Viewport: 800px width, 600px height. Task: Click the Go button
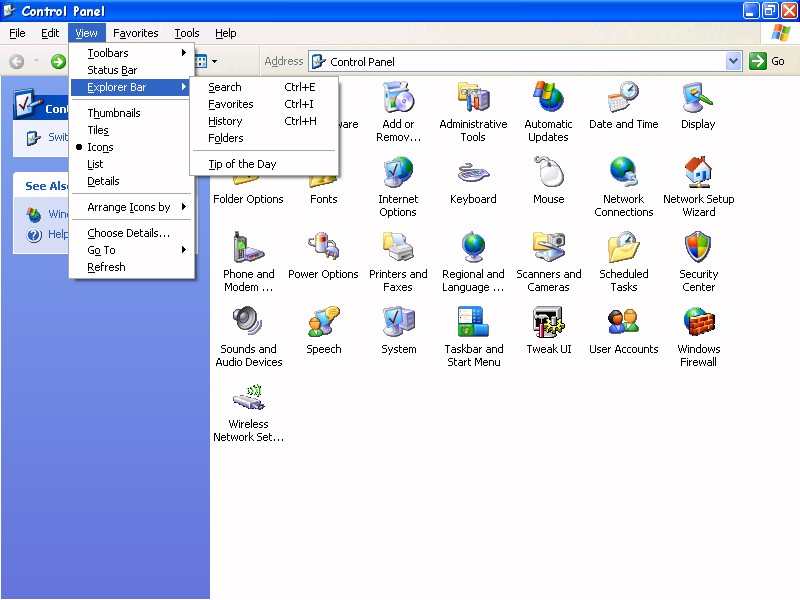[767, 61]
